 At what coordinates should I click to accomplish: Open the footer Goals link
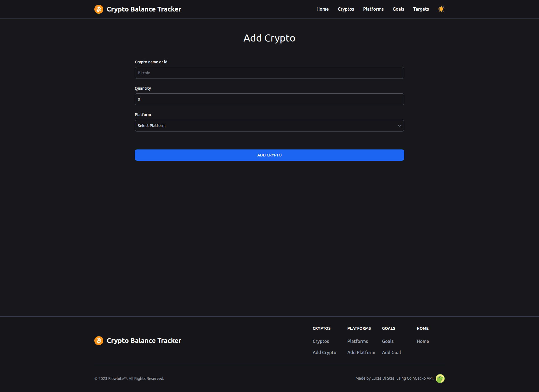[388, 341]
